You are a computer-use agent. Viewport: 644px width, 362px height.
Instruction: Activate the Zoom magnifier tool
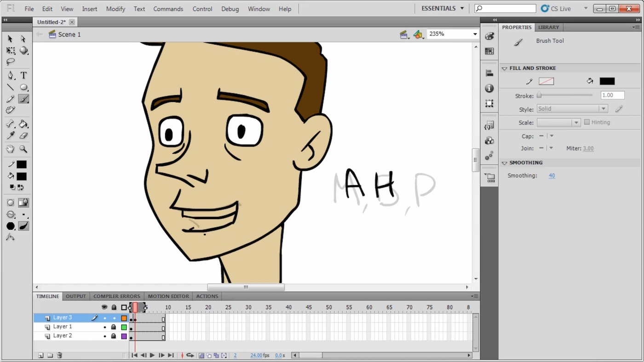[23, 149]
